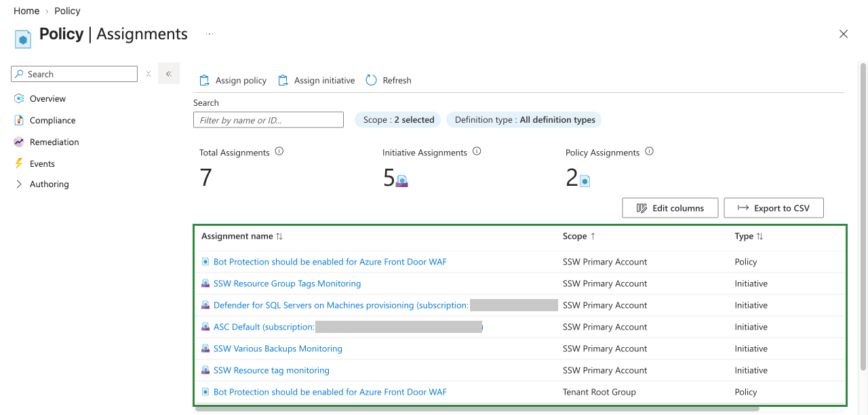The height and width of the screenshot is (415, 868).
Task: Click policy icon next to count 2
Action: pyautogui.click(x=585, y=181)
